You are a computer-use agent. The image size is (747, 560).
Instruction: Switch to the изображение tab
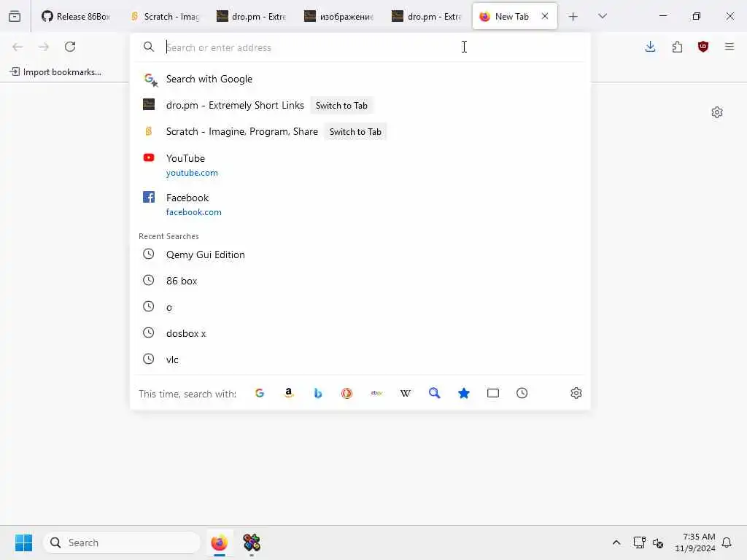(x=340, y=16)
